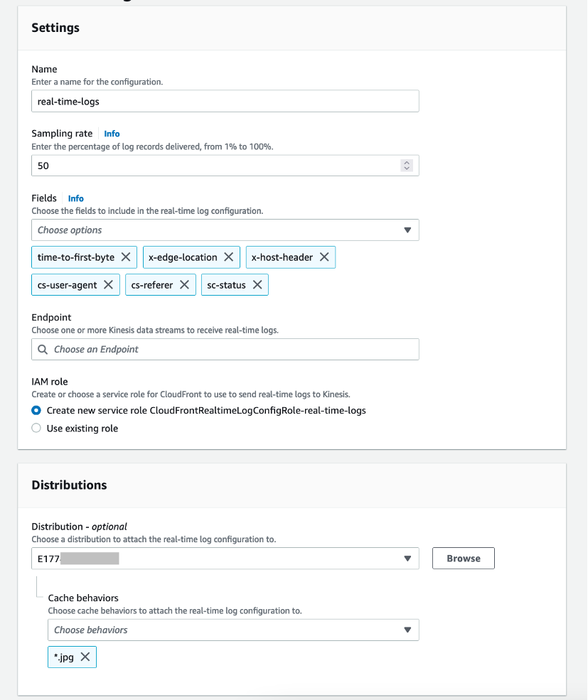Remove the x-edge-location field
Image resolution: width=588 pixels, height=700 pixels.
click(x=228, y=257)
